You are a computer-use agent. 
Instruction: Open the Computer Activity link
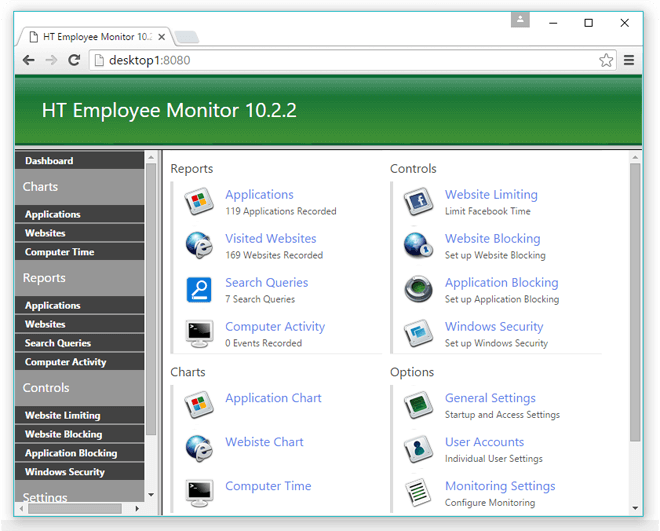coord(275,327)
